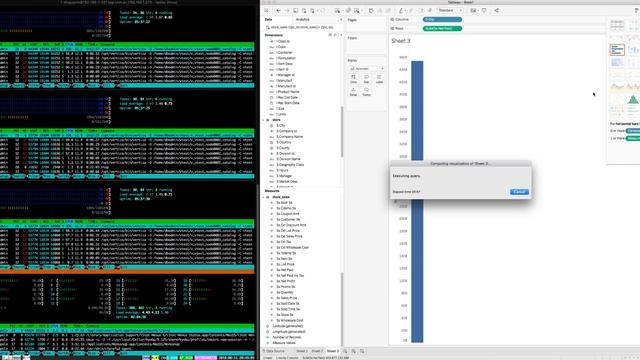Select the Ss Ext Discount Amt measure
The height and width of the screenshot is (360, 640).
click(291, 225)
